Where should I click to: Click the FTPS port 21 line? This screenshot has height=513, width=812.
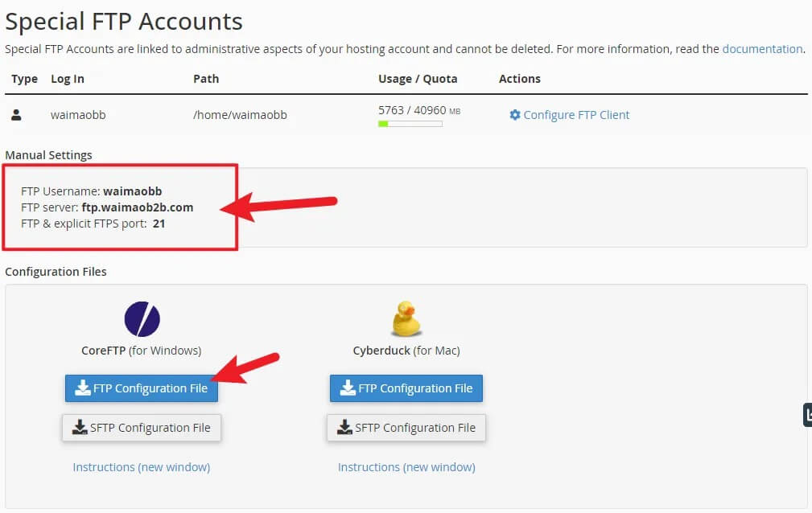(x=93, y=224)
